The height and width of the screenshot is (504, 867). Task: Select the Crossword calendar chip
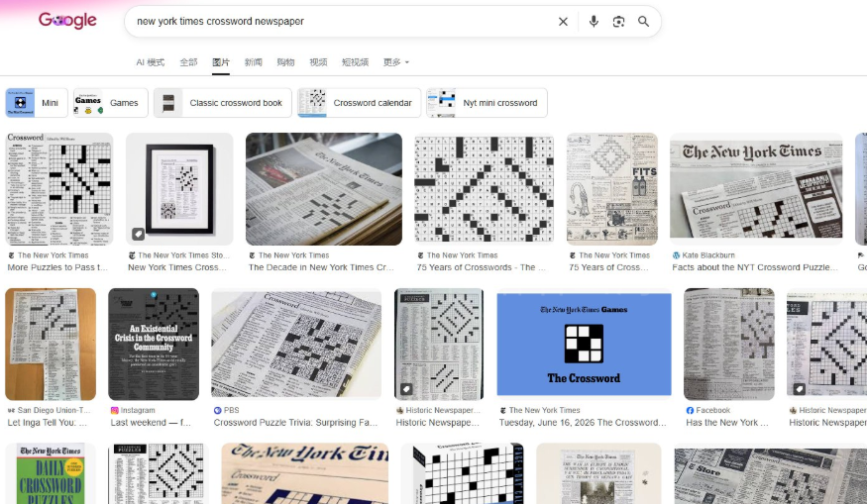pyautogui.click(x=359, y=103)
